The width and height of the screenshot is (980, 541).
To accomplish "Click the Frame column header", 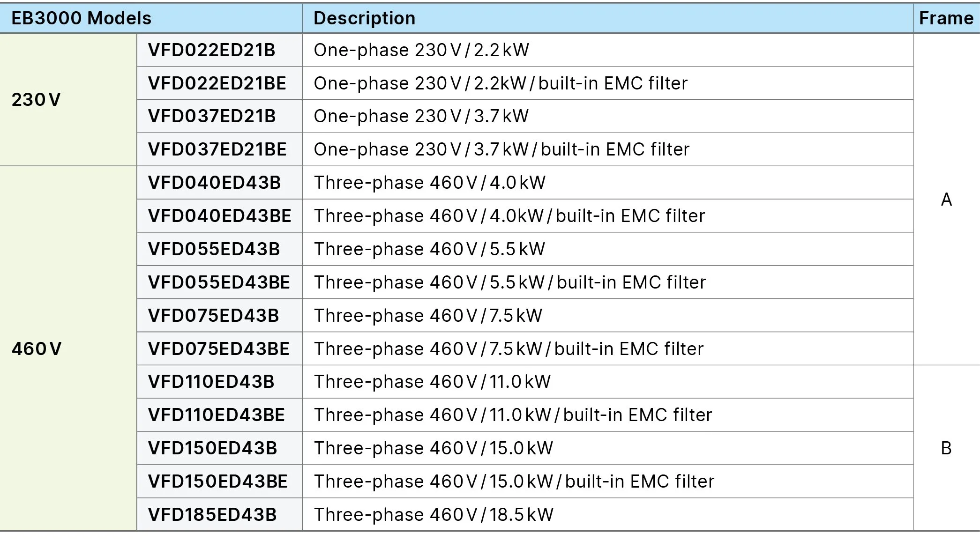I will click(946, 18).
